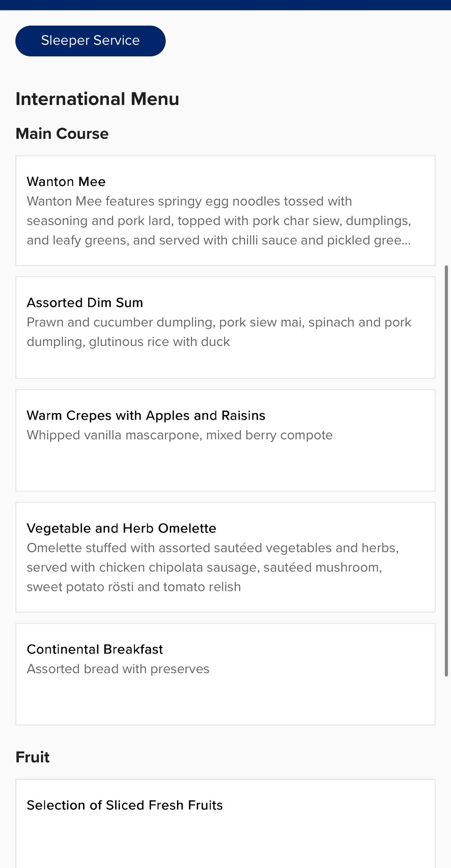This screenshot has width=451, height=868.
Task: Click the ellipsis after pickled gree
Action: [406, 241]
